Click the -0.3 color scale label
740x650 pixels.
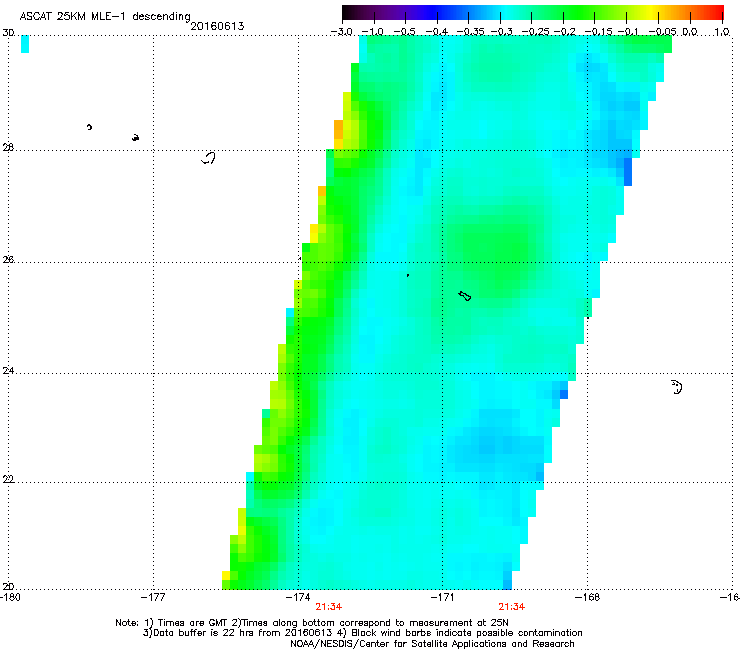click(x=501, y=32)
